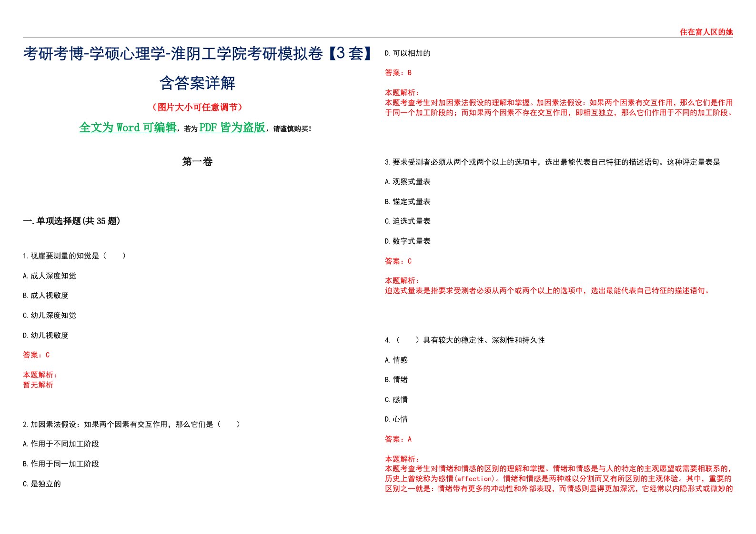Image resolution: width=756 pixels, height=534 pixels.
Task: Click the explanation starting 本题考查考生对加因素法假设
Action: 559,108
